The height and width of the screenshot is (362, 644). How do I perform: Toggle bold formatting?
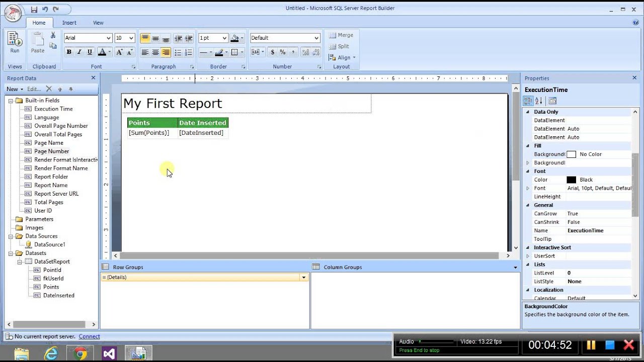pyautogui.click(x=68, y=52)
